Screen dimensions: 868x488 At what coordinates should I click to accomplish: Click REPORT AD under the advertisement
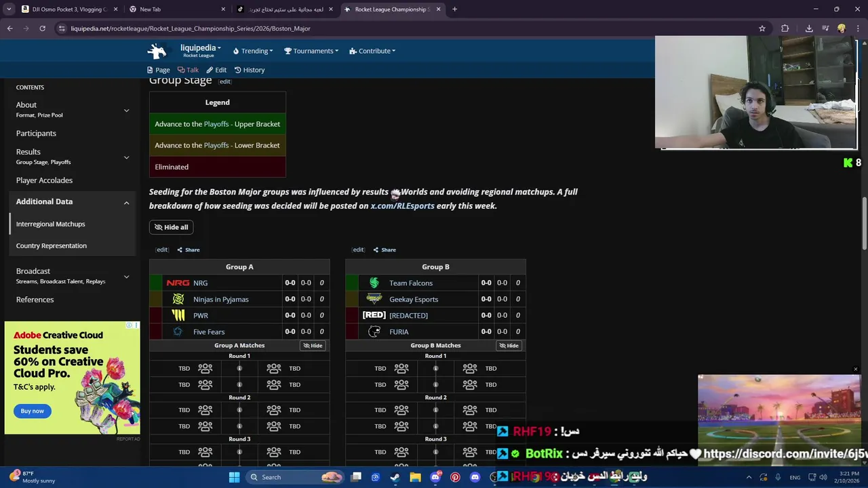click(x=128, y=439)
